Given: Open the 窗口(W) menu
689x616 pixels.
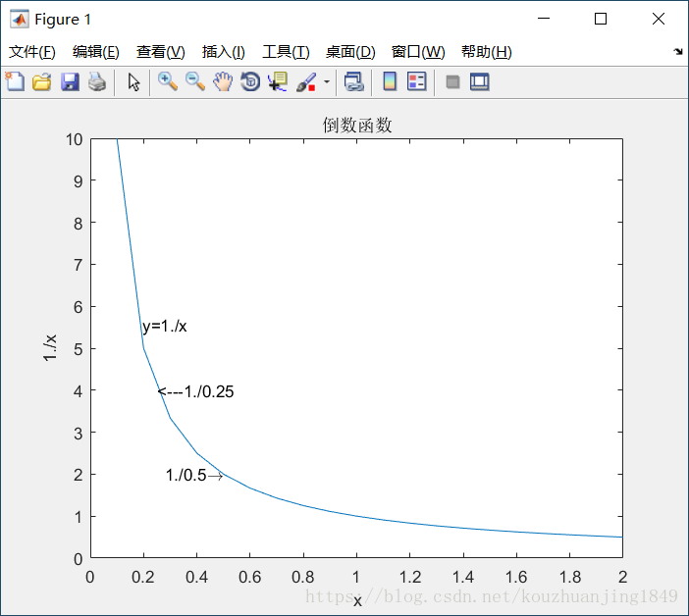Looking at the screenshot, I should 418,52.
